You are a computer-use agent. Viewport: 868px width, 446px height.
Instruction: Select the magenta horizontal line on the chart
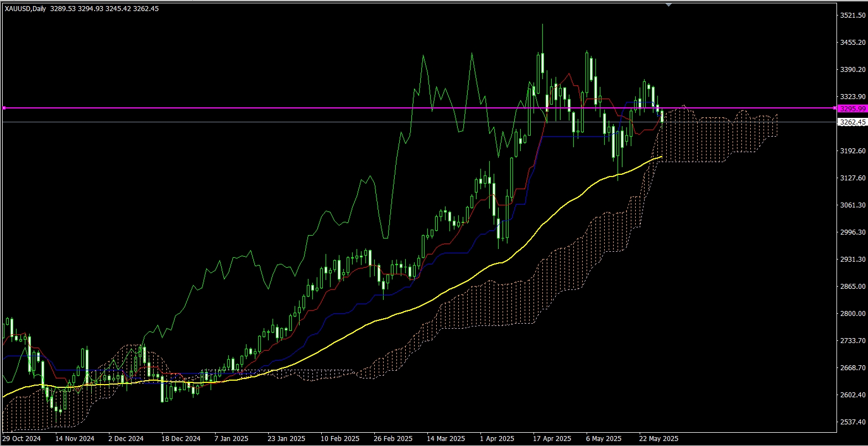point(419,108)
